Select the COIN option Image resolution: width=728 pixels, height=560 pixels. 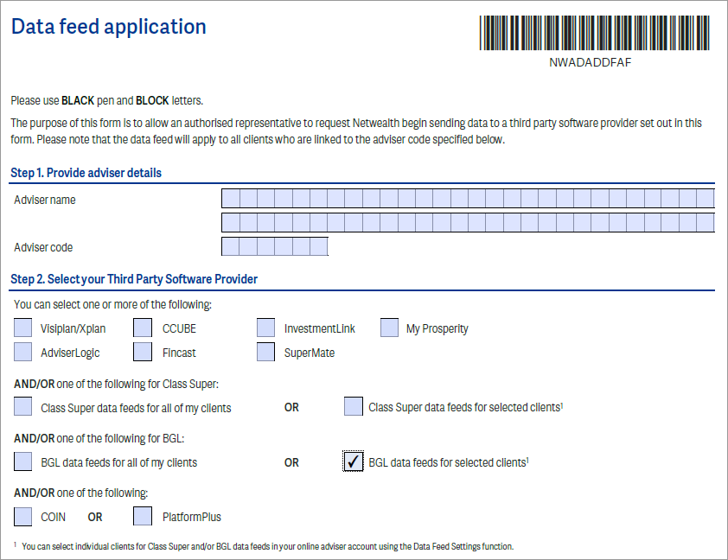(22, 516)
